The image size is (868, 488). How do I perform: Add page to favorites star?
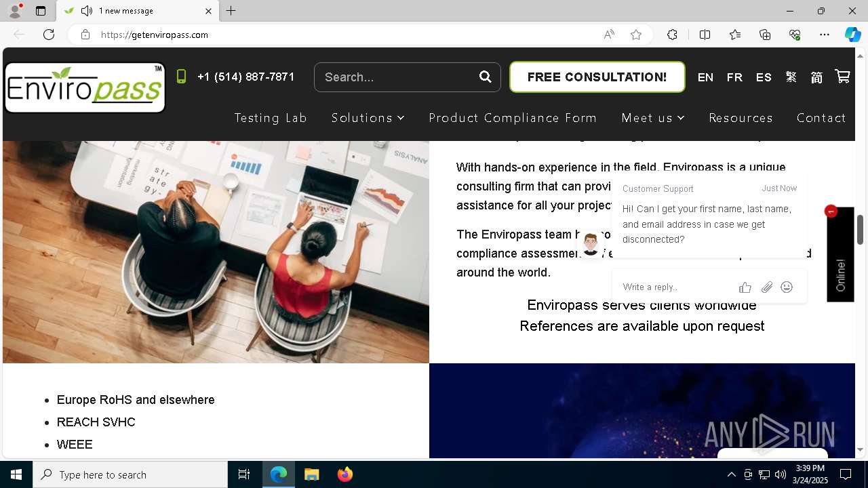click(636, 35)
